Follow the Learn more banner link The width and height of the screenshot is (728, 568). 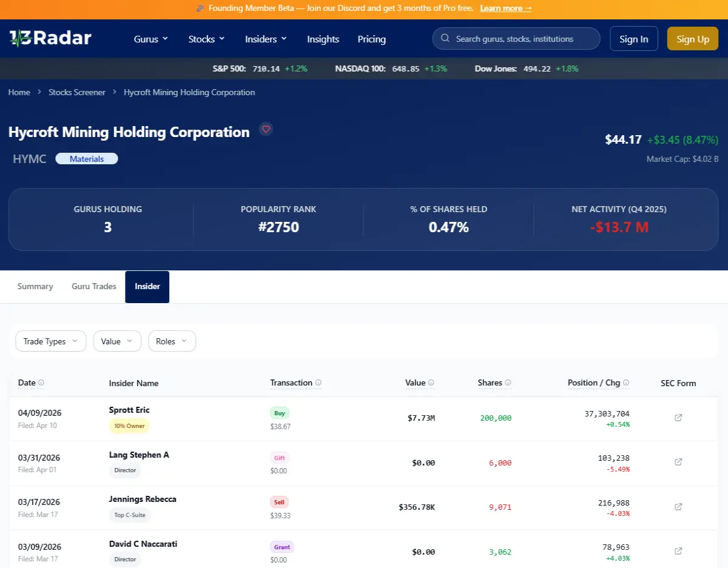(x=505, y=8)
